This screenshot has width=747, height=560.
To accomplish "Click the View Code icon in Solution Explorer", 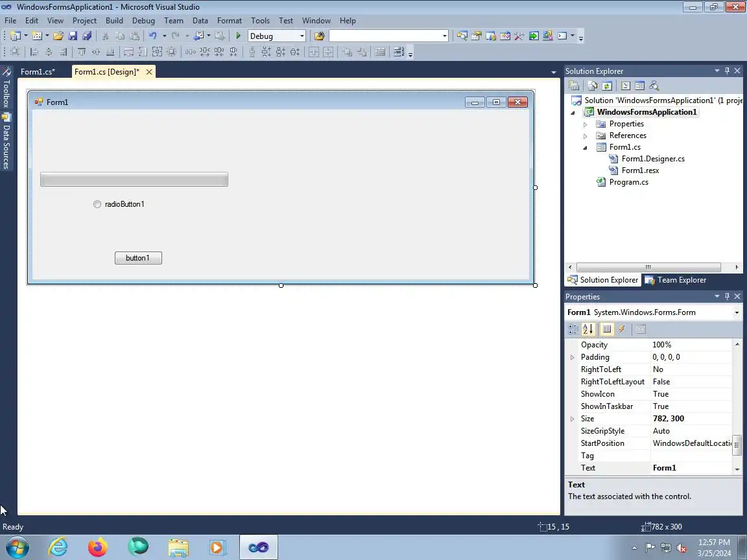I will tap(626, 86).
